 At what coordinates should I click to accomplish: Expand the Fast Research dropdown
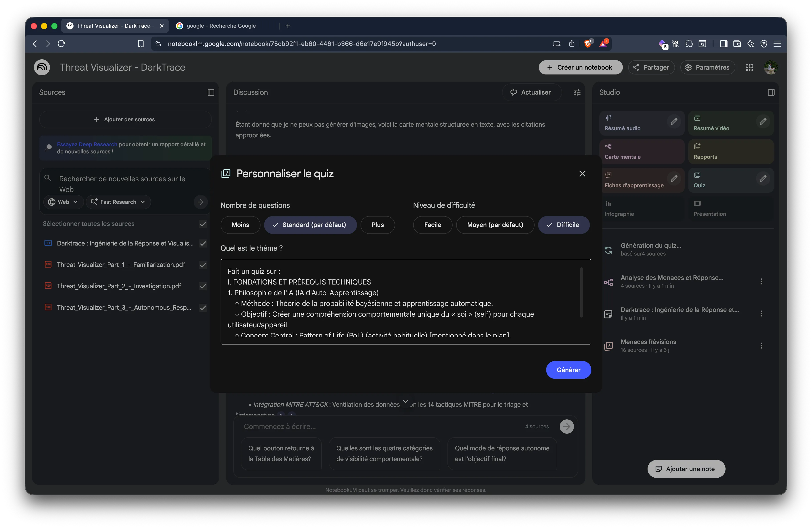(118, 202)
